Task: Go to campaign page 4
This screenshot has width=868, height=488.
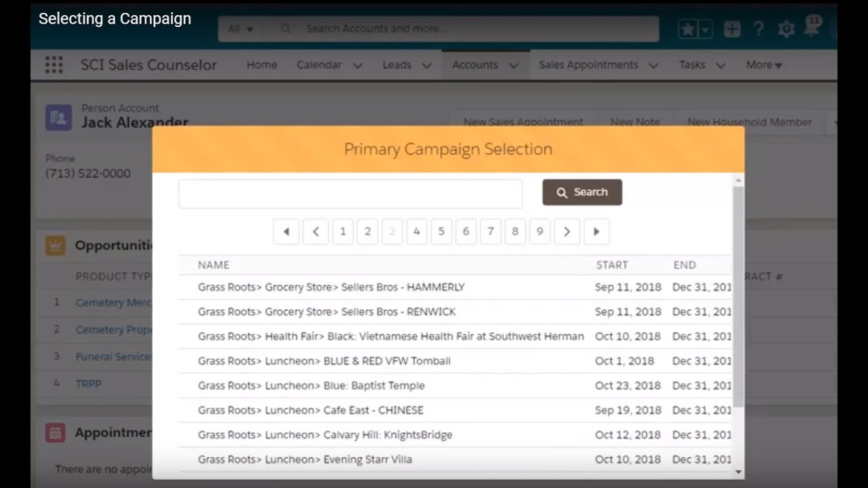Action: [x=416, y=232]
